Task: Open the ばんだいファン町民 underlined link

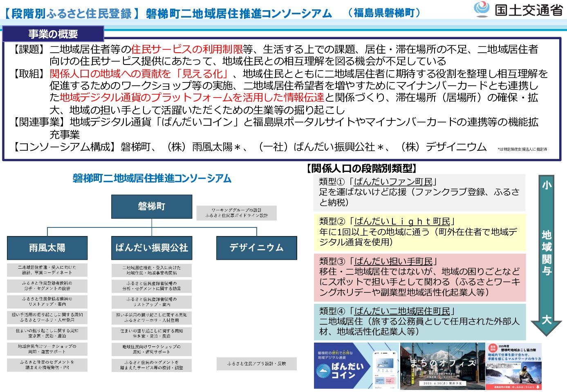Action: [393, 182]
